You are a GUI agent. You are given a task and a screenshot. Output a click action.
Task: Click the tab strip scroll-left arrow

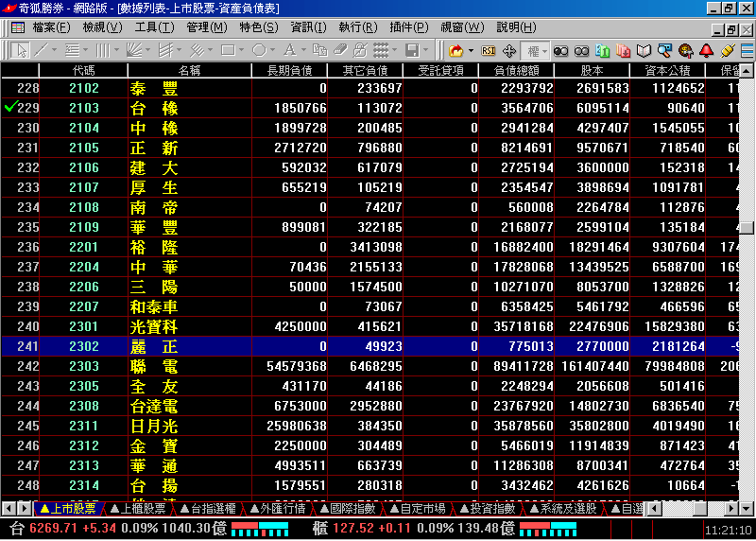click(9, 508)
